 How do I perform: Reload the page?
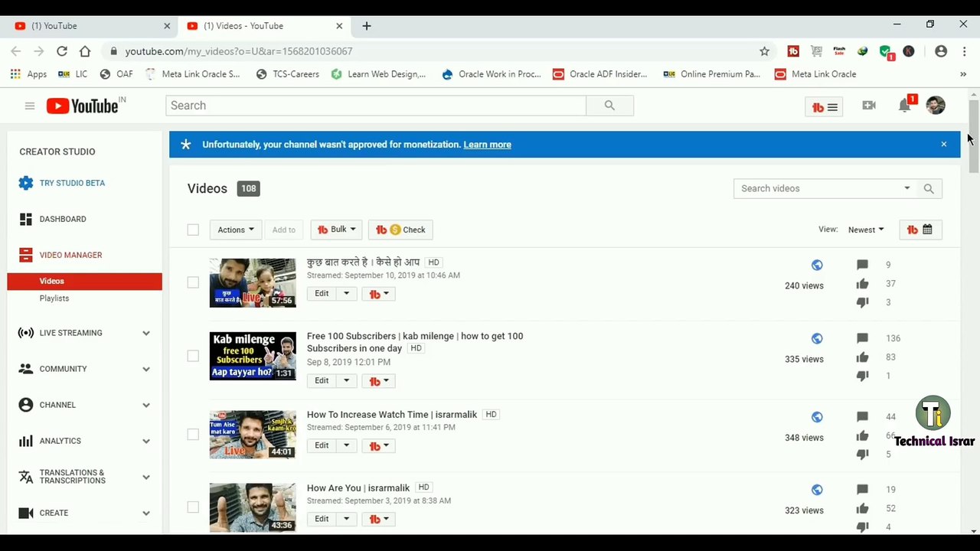(62, 51)
